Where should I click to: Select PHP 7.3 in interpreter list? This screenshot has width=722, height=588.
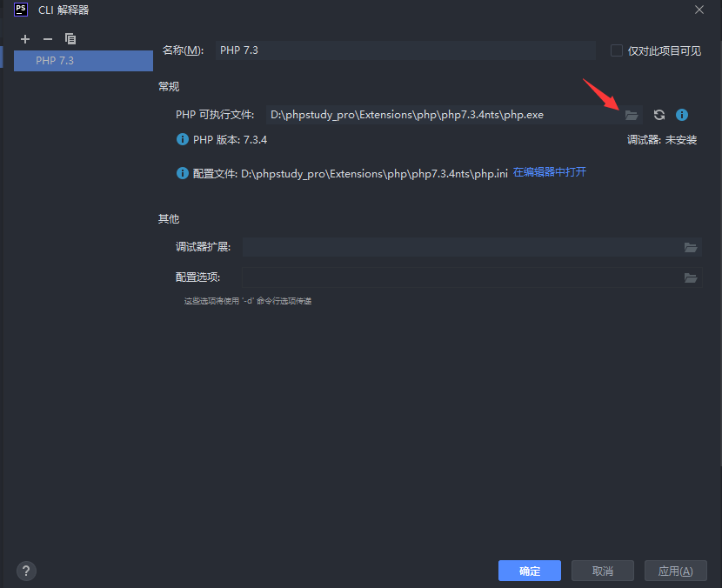(83, 60)
